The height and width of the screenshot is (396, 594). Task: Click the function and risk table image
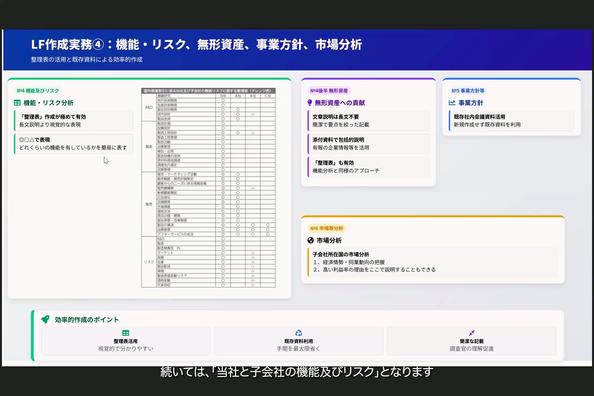click(208, 188)
